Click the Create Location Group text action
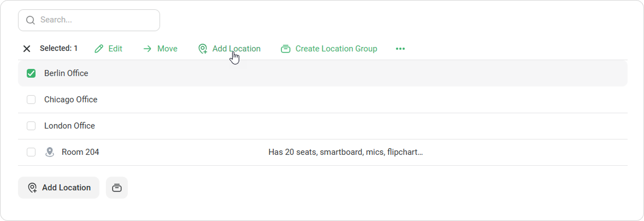The width and height of the screenshot is (644, 221). pyautogui.click(x=336, y=49)
